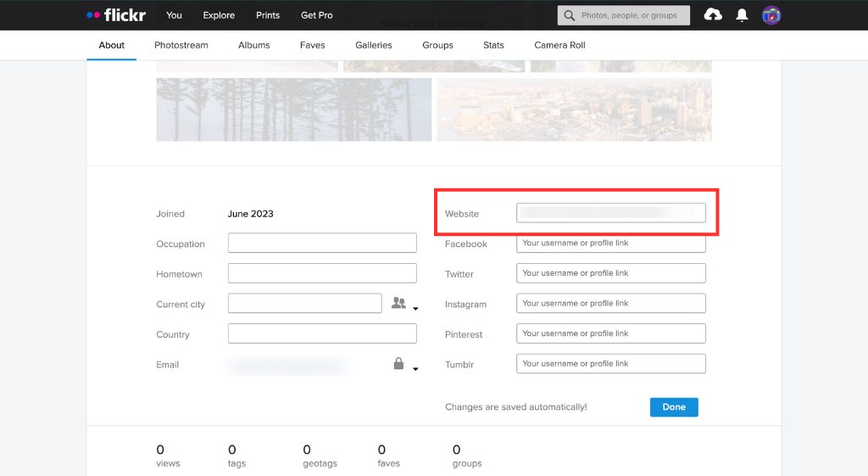Click into the Instagram username field
868x476 pixels.
point(610,304)
